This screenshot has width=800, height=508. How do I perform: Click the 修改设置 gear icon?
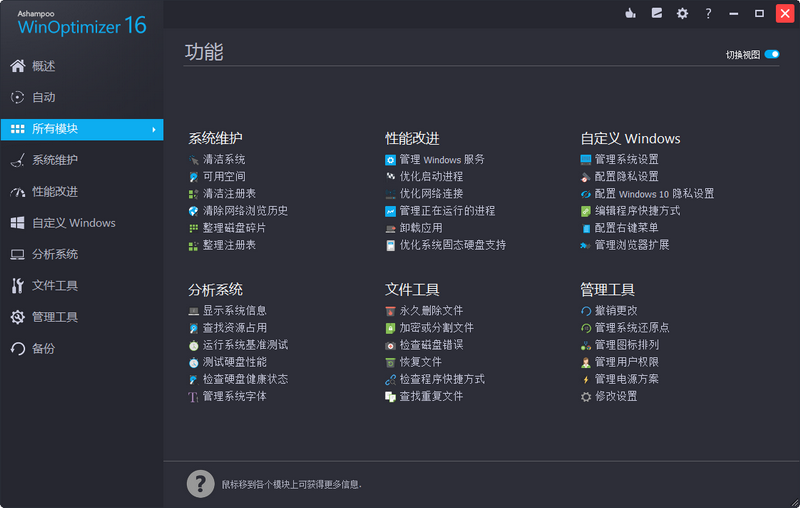point(586,396)
